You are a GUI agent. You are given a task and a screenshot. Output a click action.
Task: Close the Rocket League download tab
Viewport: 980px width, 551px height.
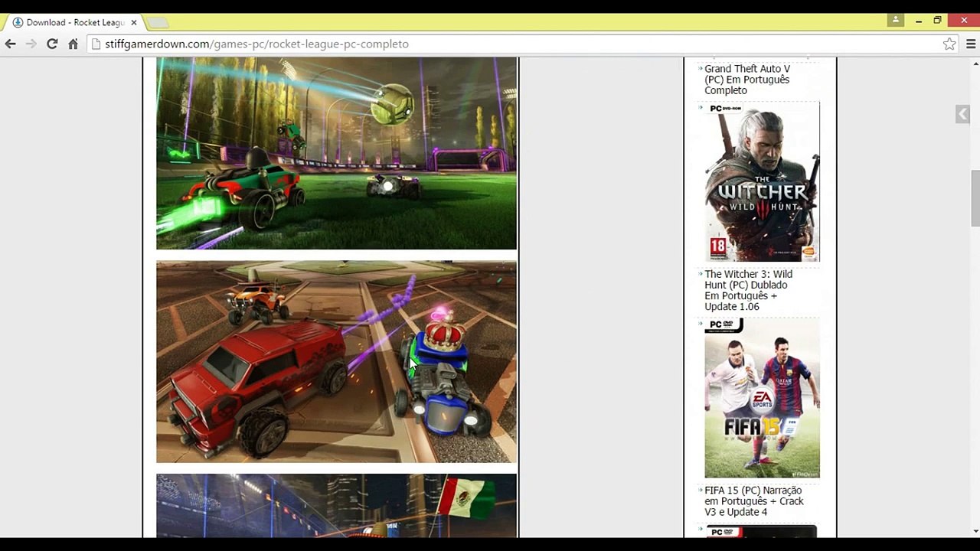click(x=133, y=23)
